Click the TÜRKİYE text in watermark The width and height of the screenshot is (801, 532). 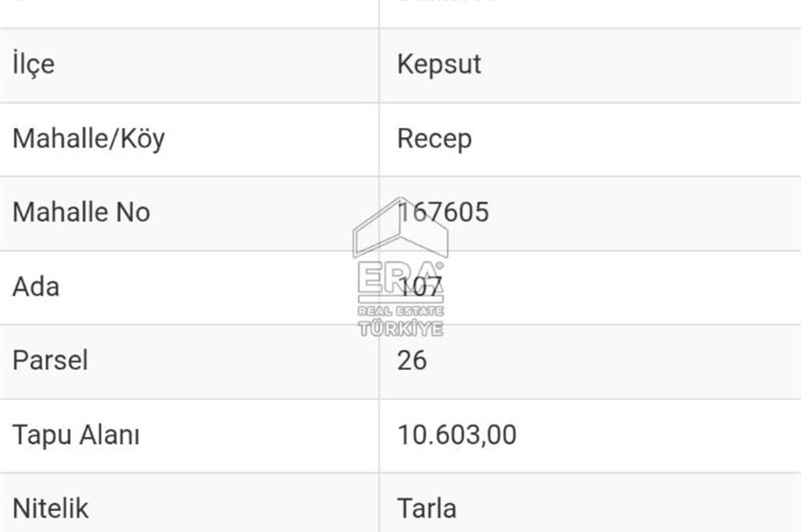click(x=400, y=328)
